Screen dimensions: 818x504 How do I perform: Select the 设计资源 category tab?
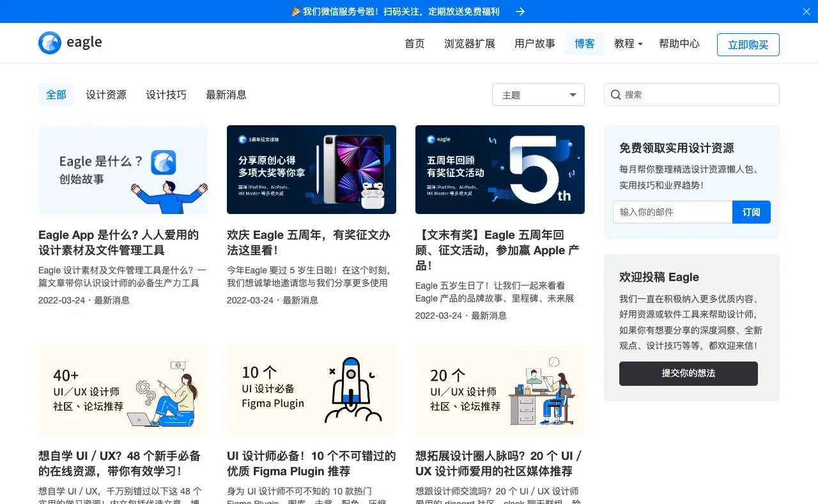click(106, 95)
